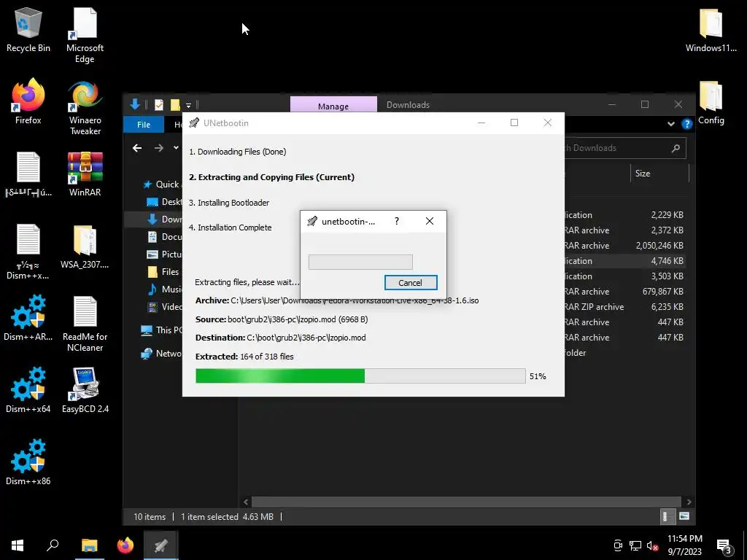Click 'Extracted: 164 of 318 files' text
The width and height of the screenshot is (747, 560).
point(244,356)
